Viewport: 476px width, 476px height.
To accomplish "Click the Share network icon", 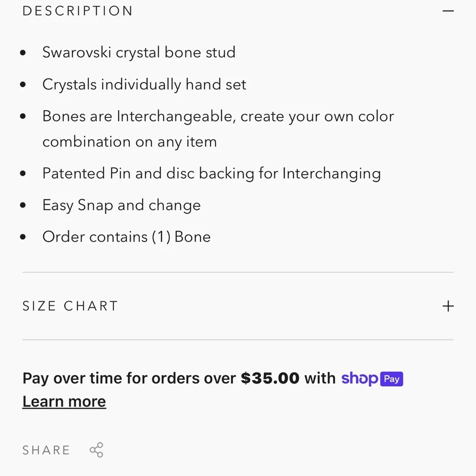I will coord(97,450).
